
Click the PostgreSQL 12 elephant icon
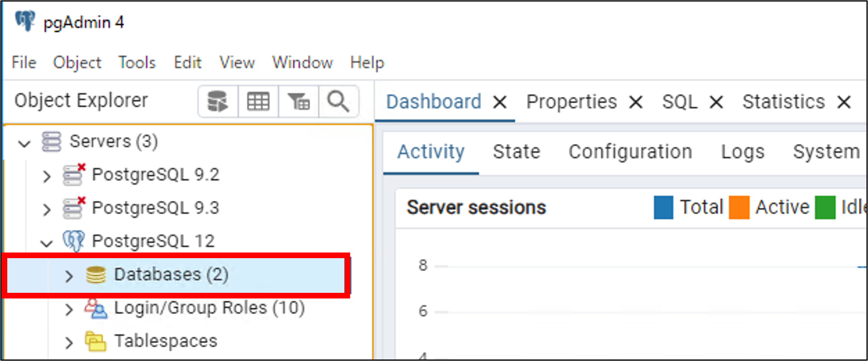click(73, 241)
